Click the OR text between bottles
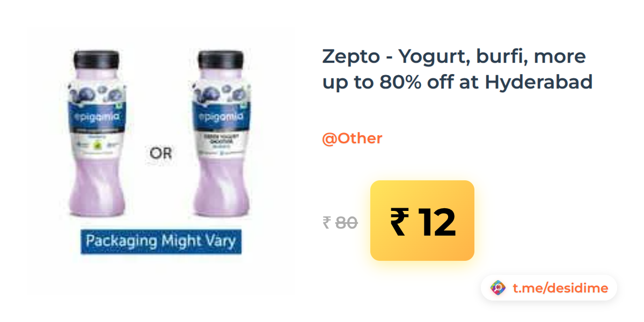 click(161, 153)
